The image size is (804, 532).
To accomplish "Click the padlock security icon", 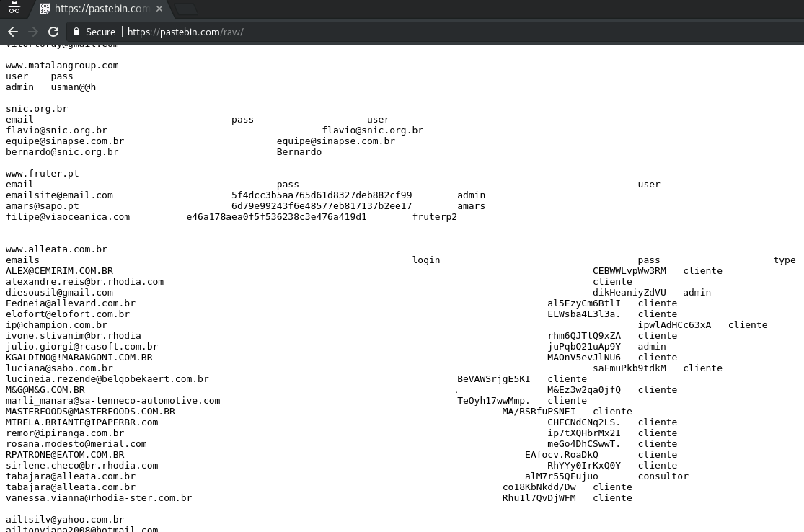I will 76,32.
